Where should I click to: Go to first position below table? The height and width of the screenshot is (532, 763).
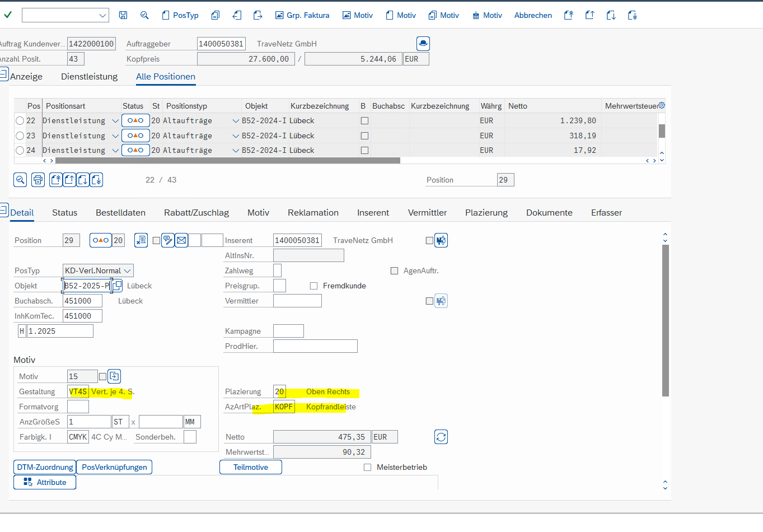tap(56, 180)
